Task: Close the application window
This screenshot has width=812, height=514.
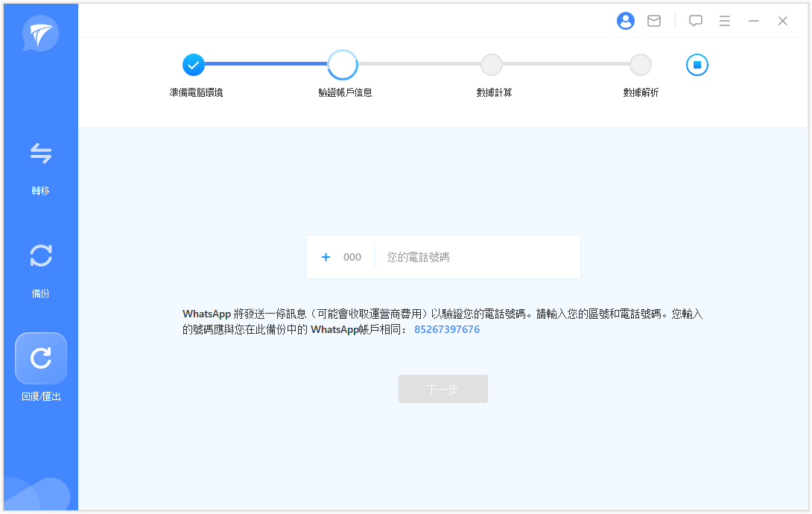Action: 782,21
